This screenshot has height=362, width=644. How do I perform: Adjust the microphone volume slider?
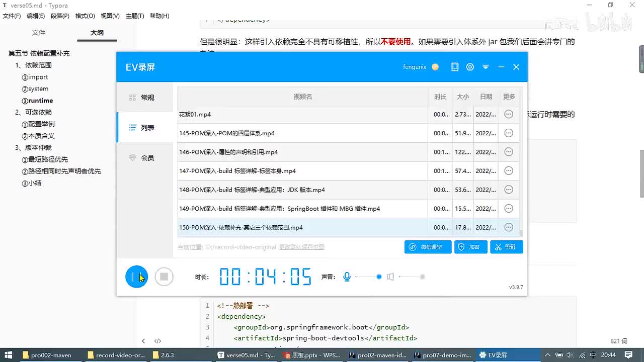click(x=369, y=277)
